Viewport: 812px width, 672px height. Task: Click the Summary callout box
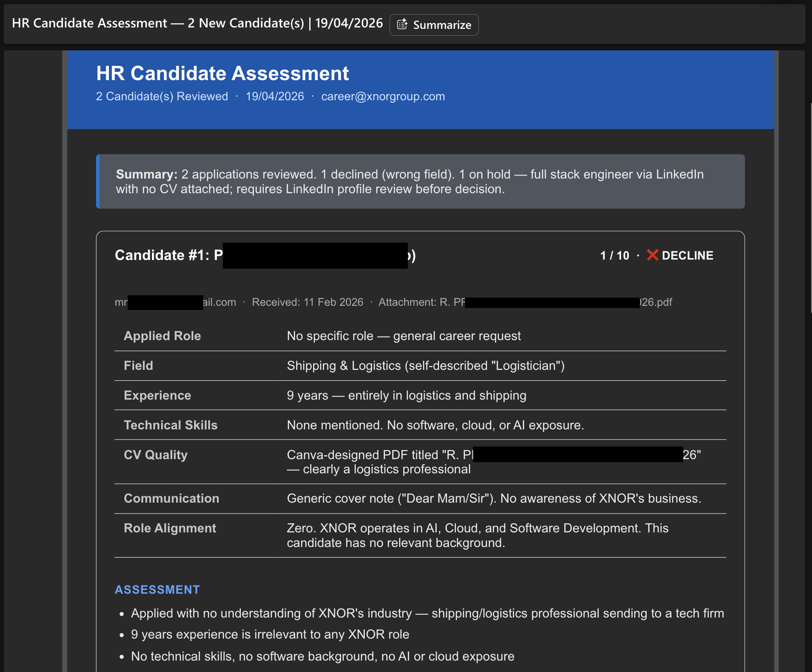420,182
